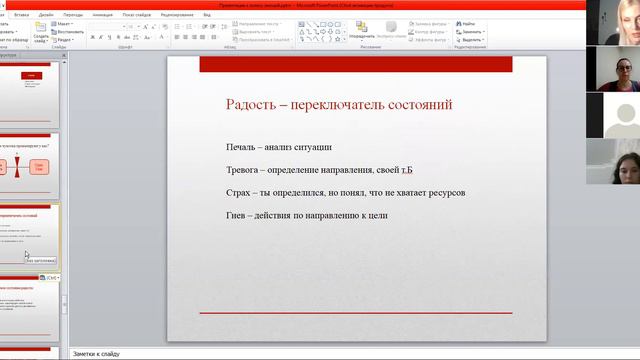Switch to the Показ слайдов tab
This screenshot has height=360, width=640.
click(137, 15)
